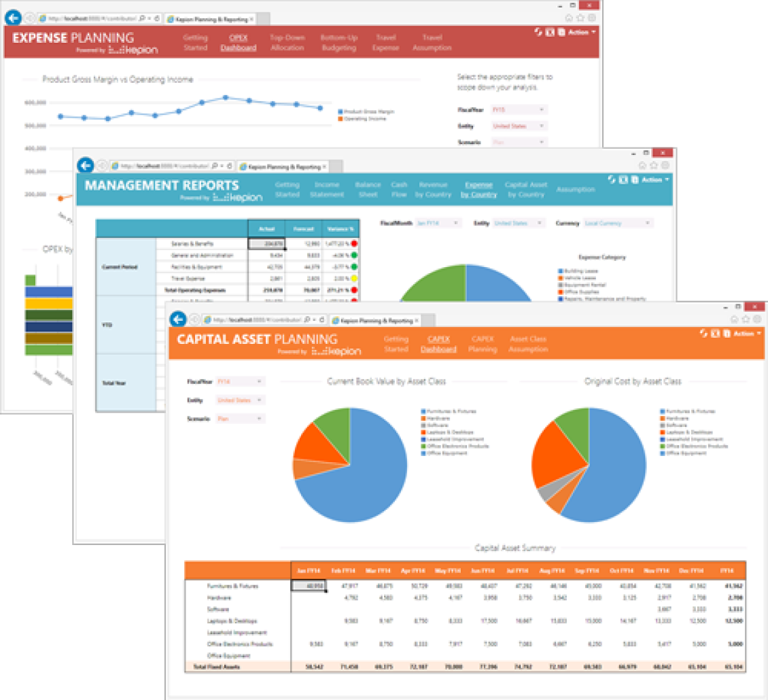
Task: Open browser home icon in Capital Asset window
Action: (x=734, y=319)
